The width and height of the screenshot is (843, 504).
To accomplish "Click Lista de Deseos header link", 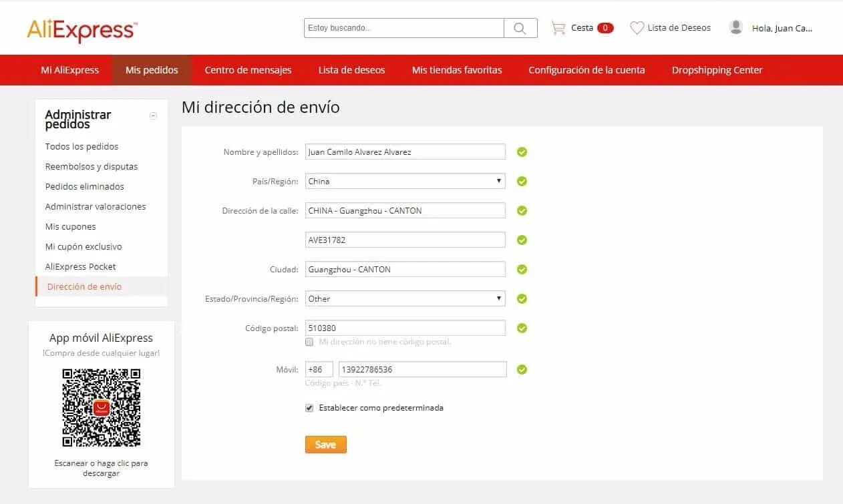I will click(679, 28).
